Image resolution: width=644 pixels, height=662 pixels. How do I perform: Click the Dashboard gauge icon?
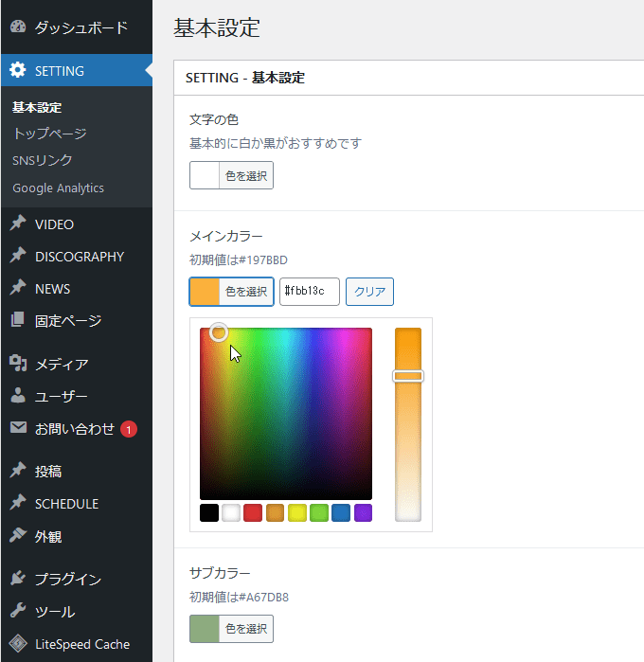18,27
